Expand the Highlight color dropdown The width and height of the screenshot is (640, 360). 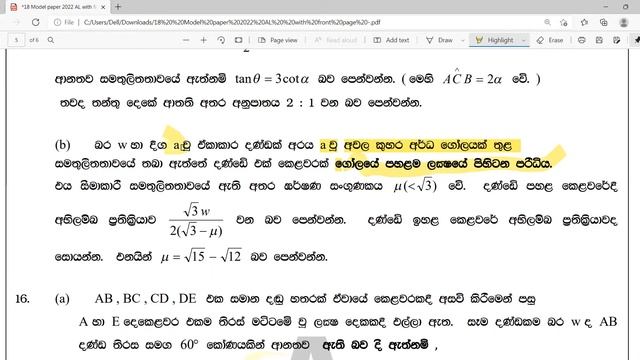point(524,40)
